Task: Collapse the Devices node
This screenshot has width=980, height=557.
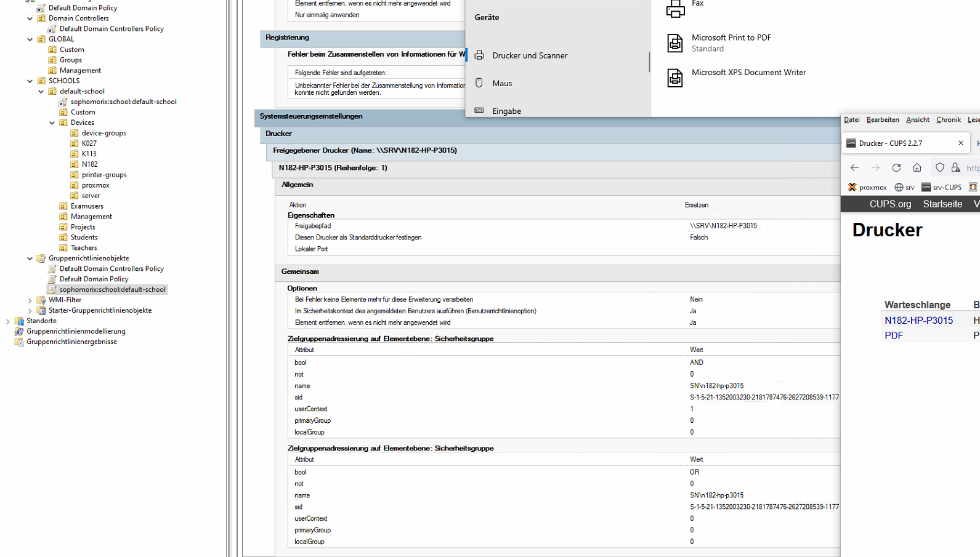Action: point(52,122)
